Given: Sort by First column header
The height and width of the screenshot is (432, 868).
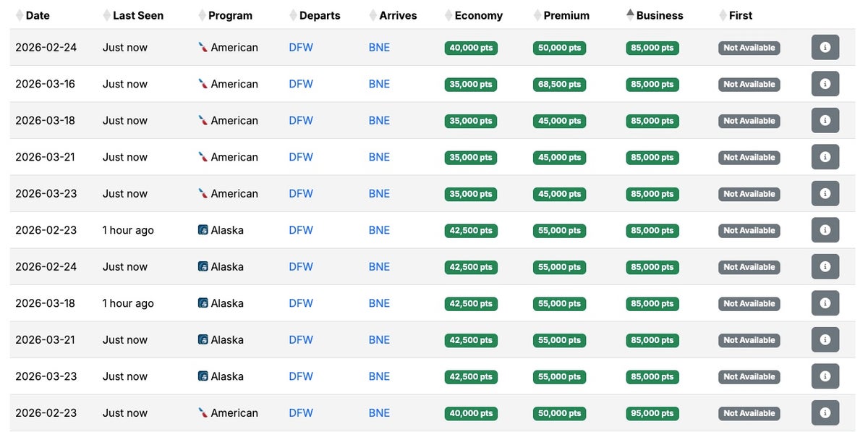Looking at the screenshot, I should point(740,15).
